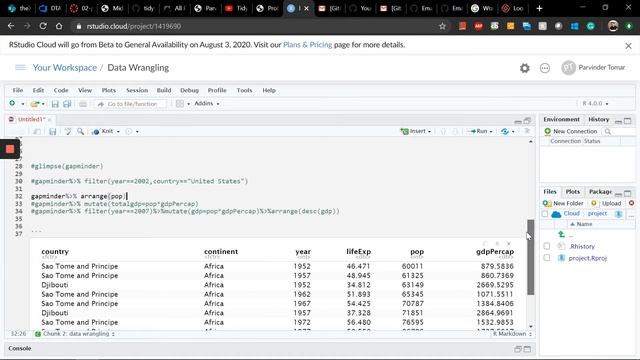Open the Tools menu
The height and width of the screenshot is (360, 640).
(x=244, y=90)
